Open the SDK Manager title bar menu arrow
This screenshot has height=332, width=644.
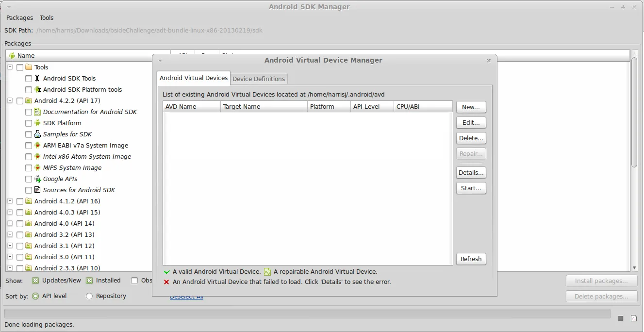[9, 7]
